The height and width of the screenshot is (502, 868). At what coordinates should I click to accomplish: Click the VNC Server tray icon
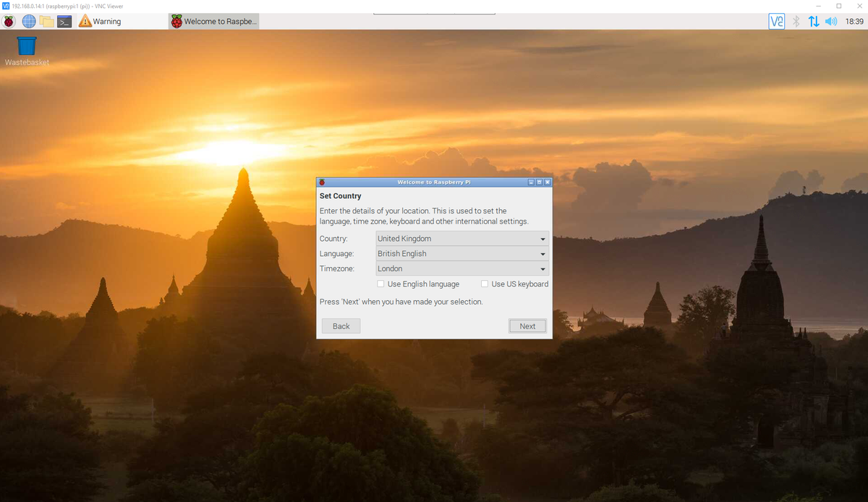pos(776,21)
